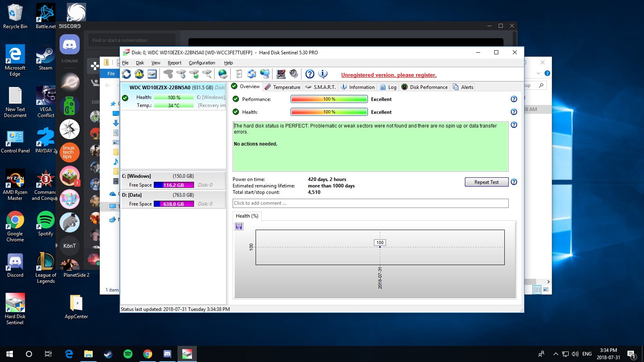Image resolution: width=644 pixels, height=362 pixels.
Task: Click the globe with monitor network icon
Action: (265, 74)
